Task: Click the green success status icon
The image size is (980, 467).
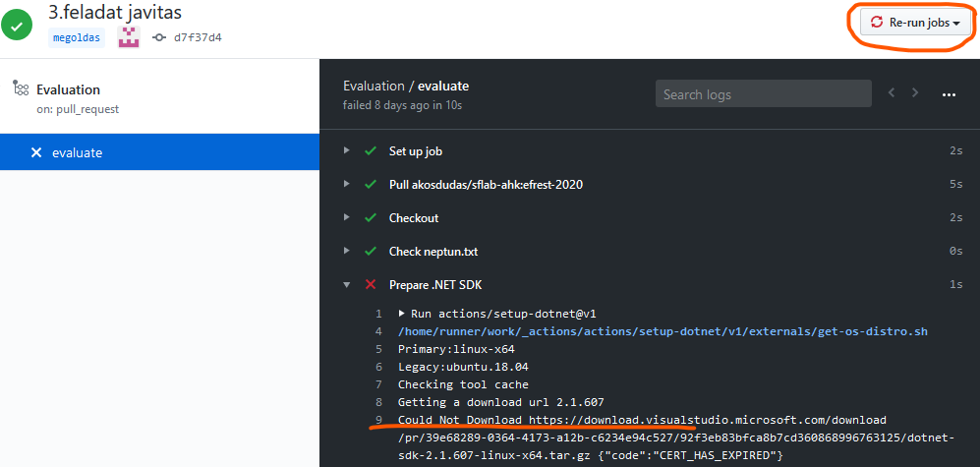Action: [x=16, y=26]
